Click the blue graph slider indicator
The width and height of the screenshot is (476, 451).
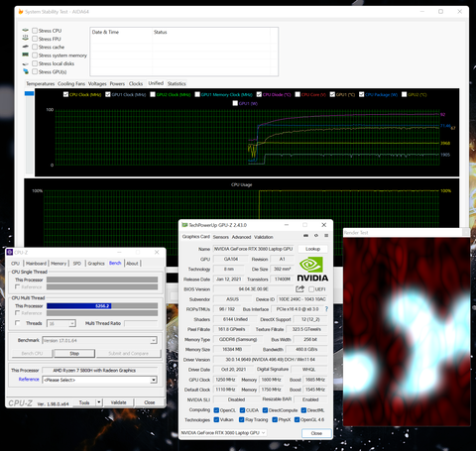pos(29,93)
